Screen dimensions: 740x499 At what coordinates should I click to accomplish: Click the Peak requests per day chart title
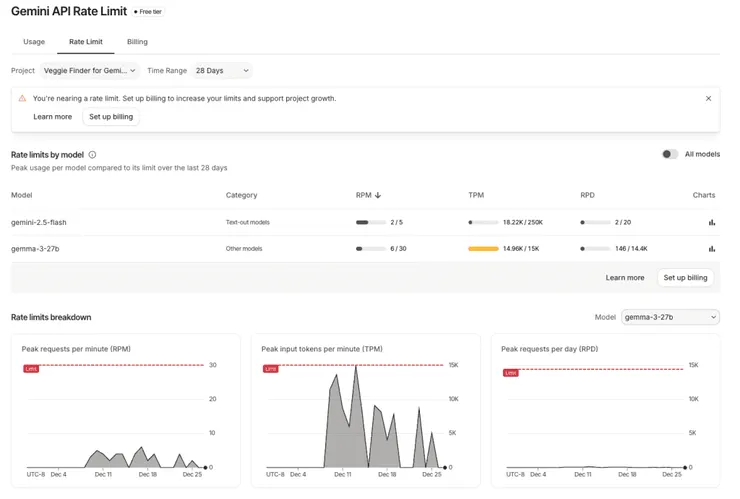[549, 349]
